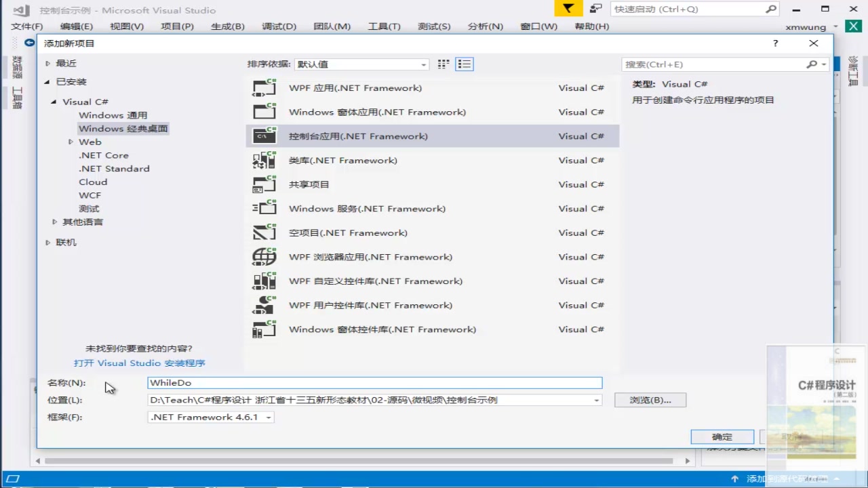This screenshot has width=868, height=488.
Task: Select Windows 经典桌面 category
Action: (x=123, y=128)
